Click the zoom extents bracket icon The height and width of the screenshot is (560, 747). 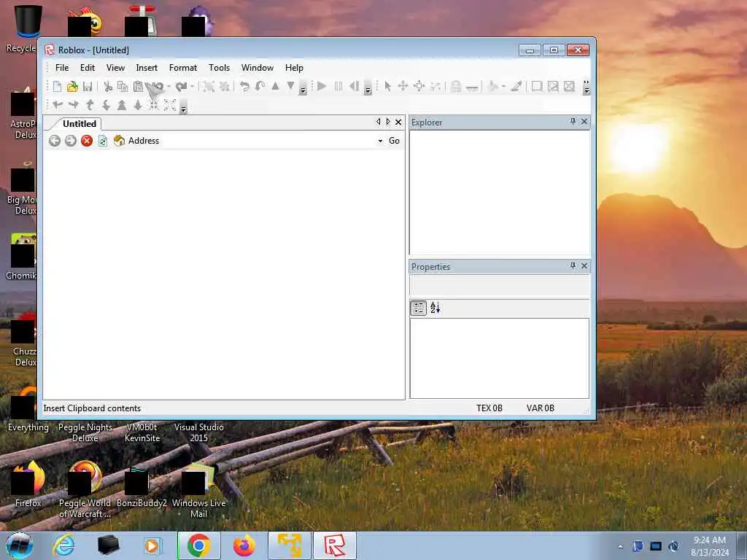point(170,105)
